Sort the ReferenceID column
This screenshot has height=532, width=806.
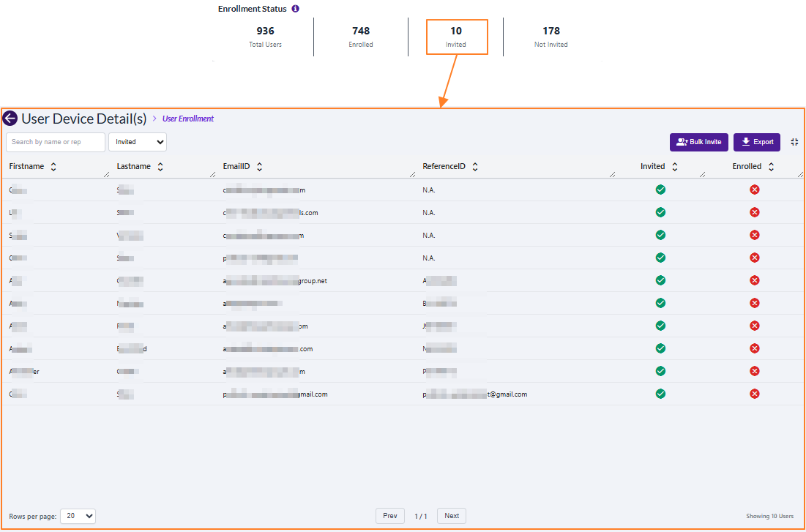click(474, 166)
